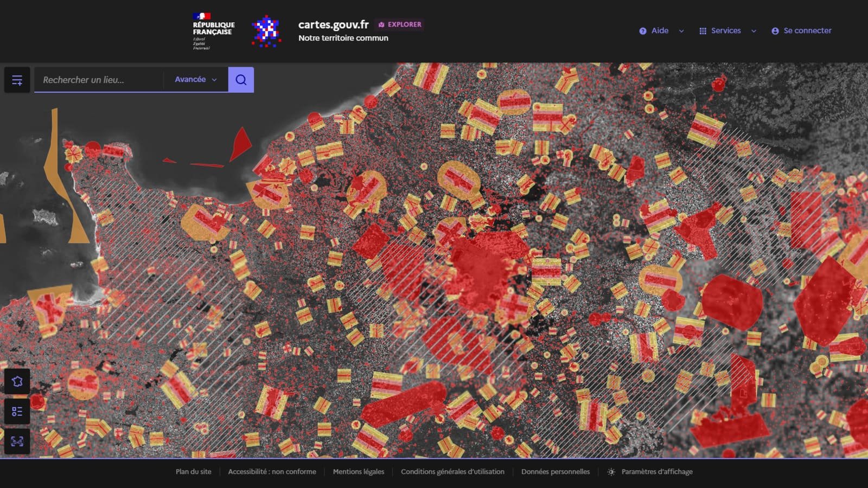Click the République Française logo

point(214,31)
